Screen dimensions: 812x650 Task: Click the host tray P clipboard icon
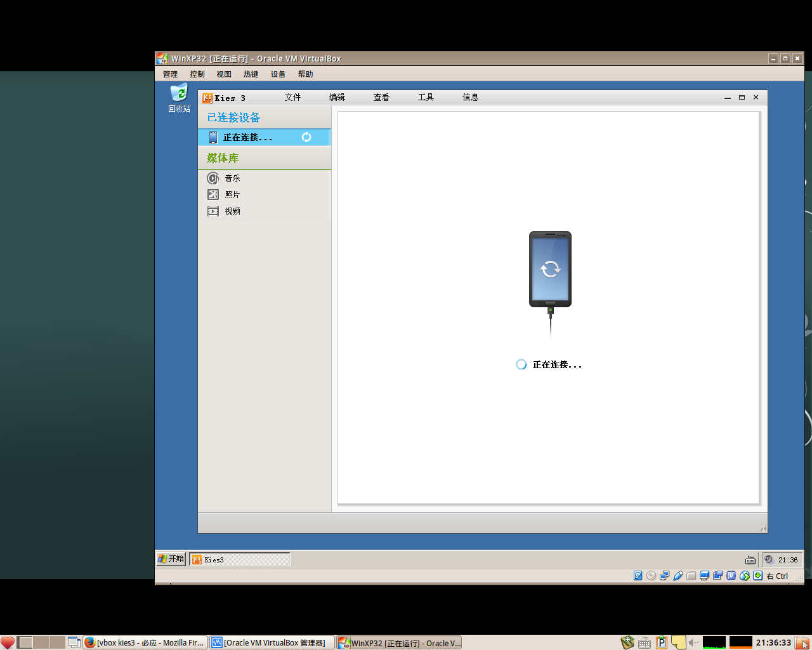pyautogui.click(x=662, y=642)
